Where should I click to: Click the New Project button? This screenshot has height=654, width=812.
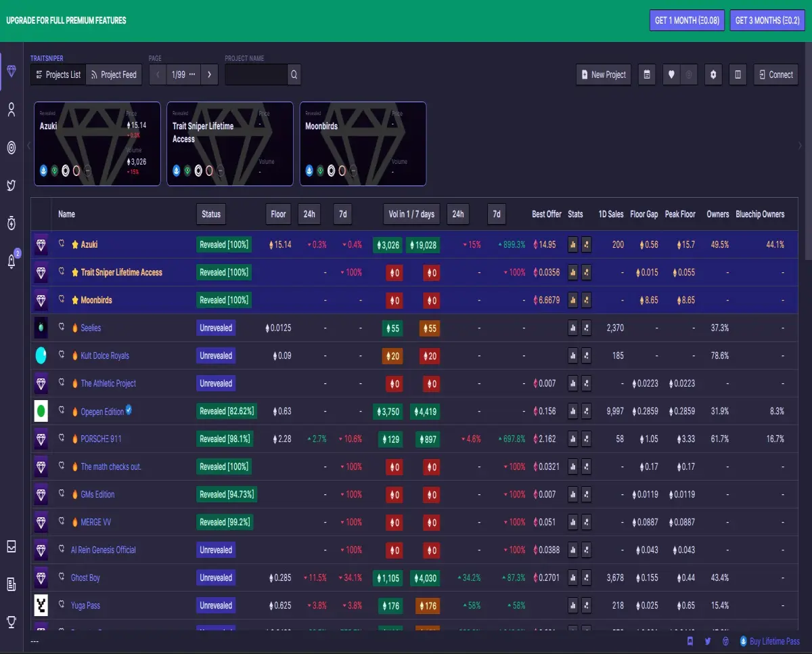click(x=604, y=74)
